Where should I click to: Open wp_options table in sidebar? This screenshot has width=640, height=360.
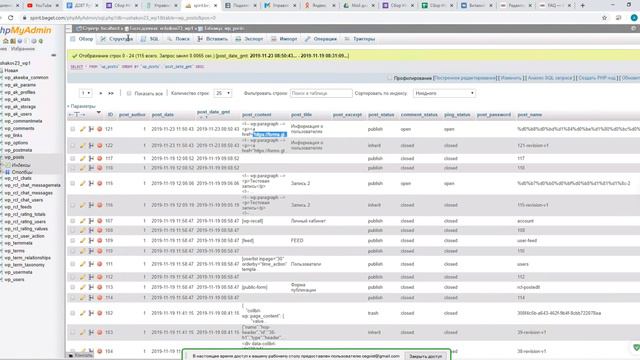[16, 143]
